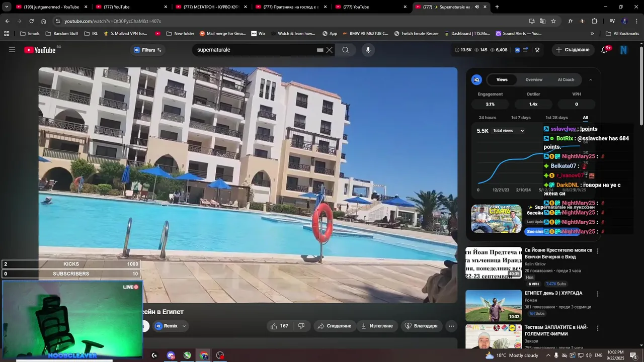The width and height of the screenshot is (644, 362).
Task: Reload the page
Action: click(31, 21)
